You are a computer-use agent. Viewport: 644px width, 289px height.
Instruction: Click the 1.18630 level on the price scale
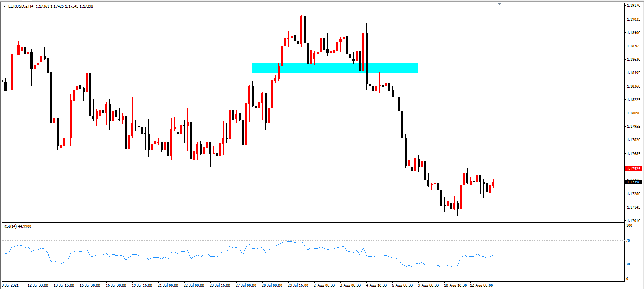633,59
